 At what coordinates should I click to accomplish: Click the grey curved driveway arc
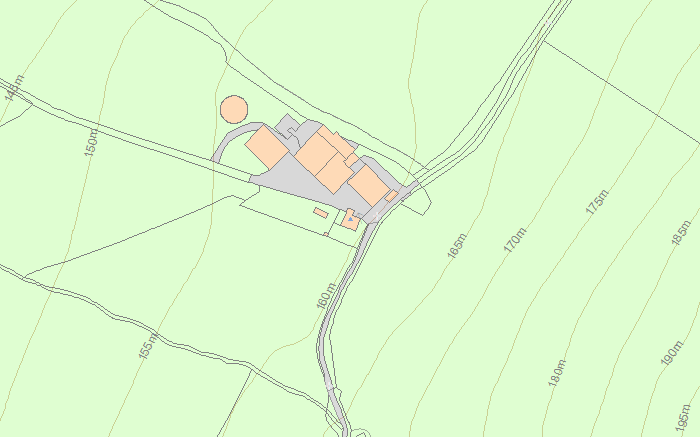click(232, 136)
